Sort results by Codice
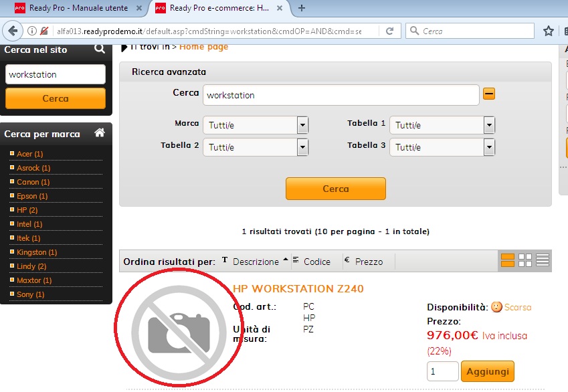 317,262
